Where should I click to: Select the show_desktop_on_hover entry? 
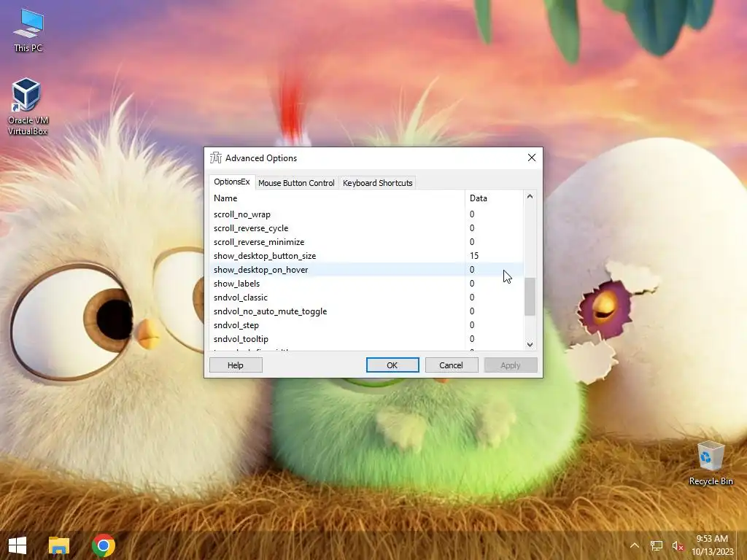[366, 270]
